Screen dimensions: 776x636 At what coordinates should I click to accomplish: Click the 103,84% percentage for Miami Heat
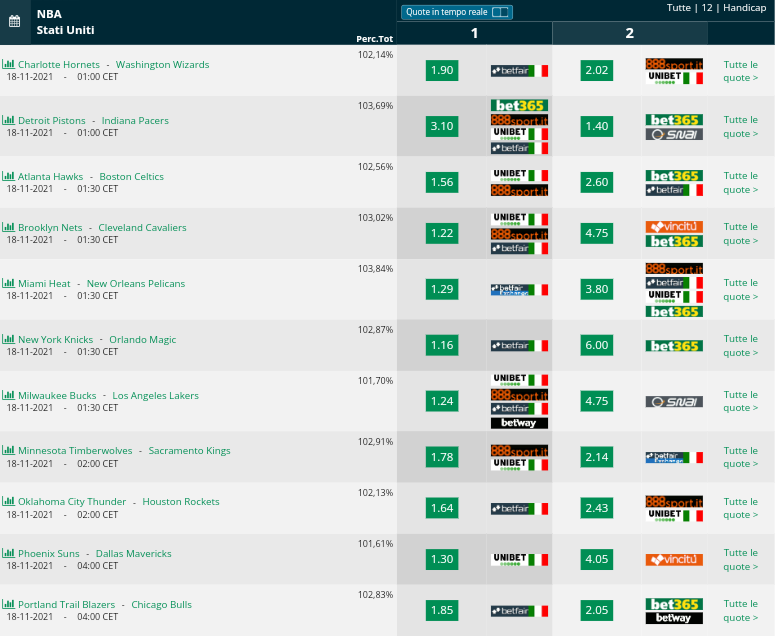click(x=375, y=269)
